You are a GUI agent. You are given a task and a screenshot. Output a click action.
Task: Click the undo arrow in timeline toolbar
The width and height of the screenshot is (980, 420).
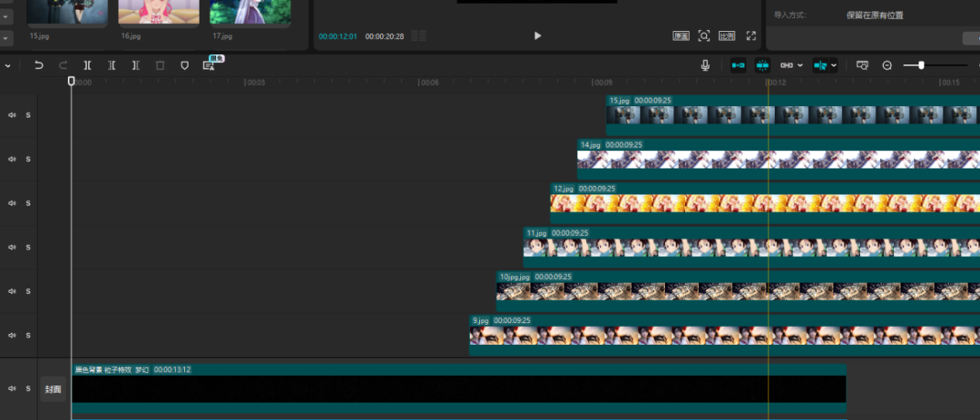[38, 65]
